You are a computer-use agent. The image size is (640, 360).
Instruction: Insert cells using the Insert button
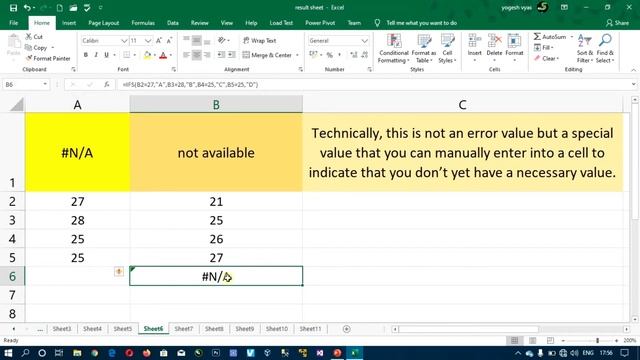point(474,49)
